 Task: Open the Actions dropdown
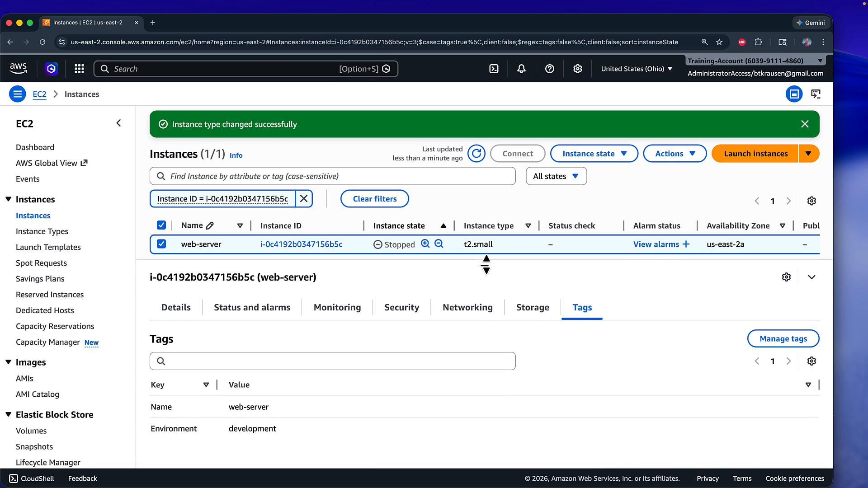pos(675,154)
